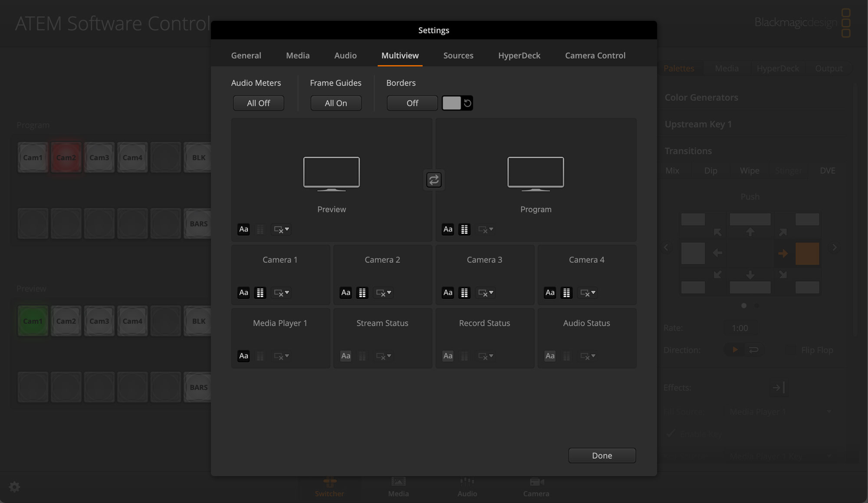This screenshot has height=503, width=868.
Task: Enable the Flip Flop checkbox in Transitions panel
Action: coord(791,350)
